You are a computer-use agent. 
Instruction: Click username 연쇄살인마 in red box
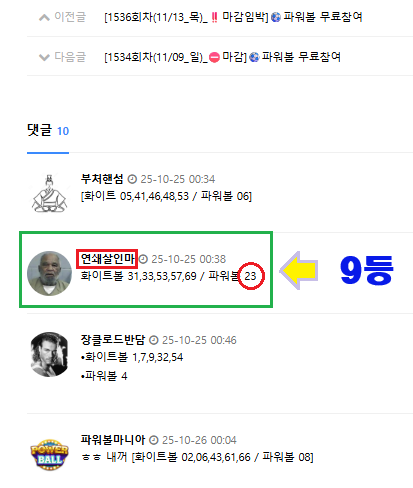click(107, 259)
